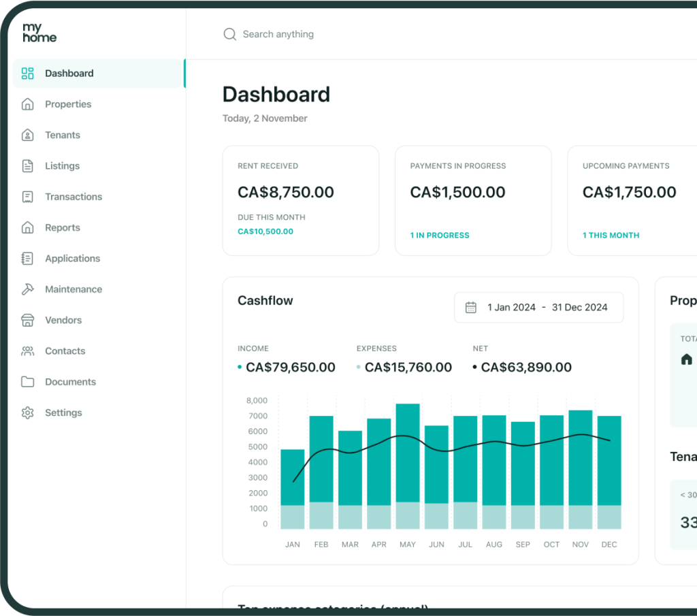This screenshot has height=616, width=697.
Task: Click the 1 IN PROGRESS link
Action: coord(440,236)
